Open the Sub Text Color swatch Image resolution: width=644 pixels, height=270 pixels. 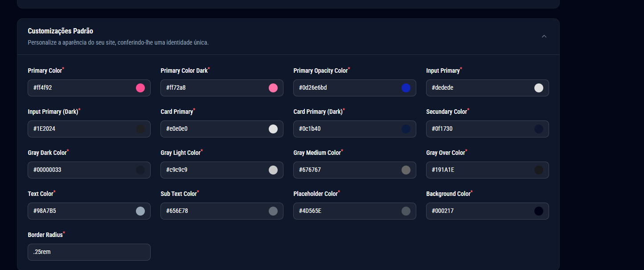[x=273, y=211]
